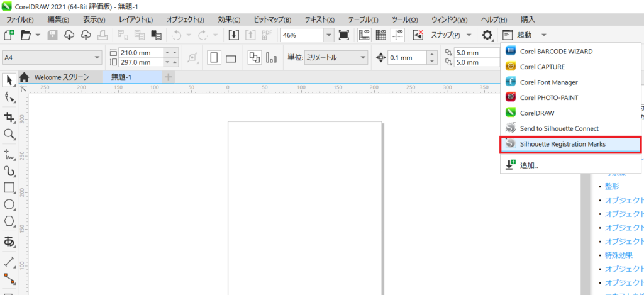The image size is (644, 295).
Task: Increase page width with up spinner
Action: (175, 53)
